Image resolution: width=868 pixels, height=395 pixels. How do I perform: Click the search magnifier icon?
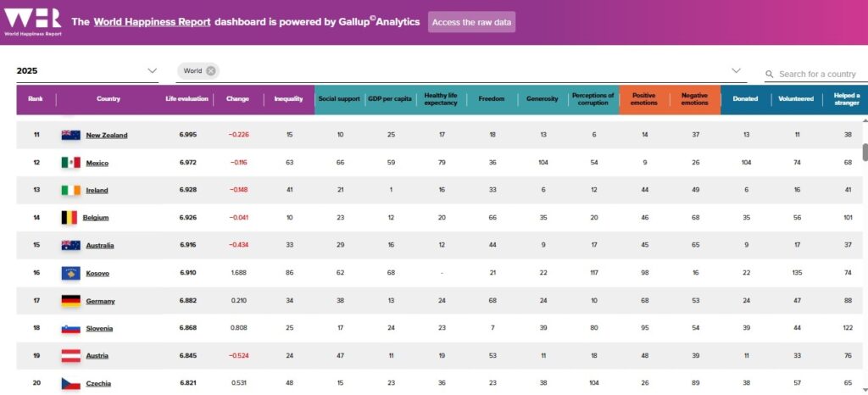[769, 75]
